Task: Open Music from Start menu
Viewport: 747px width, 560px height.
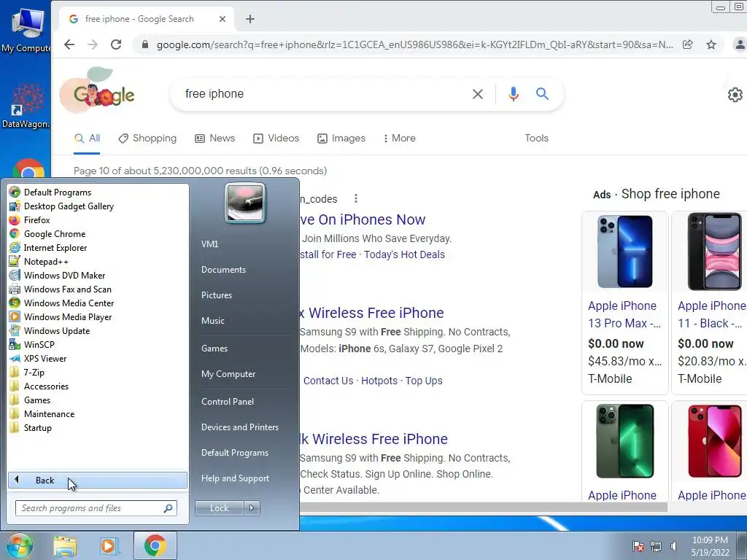Action: click(212, 321)
